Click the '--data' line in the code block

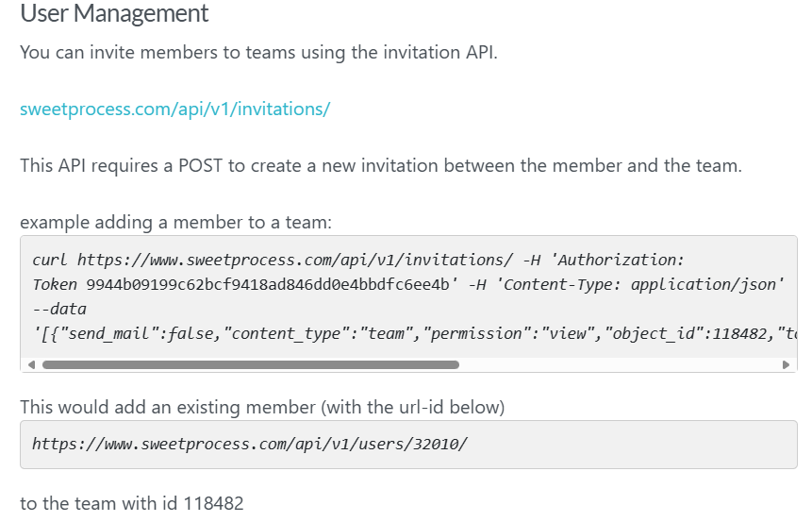[x=59, y=309]
